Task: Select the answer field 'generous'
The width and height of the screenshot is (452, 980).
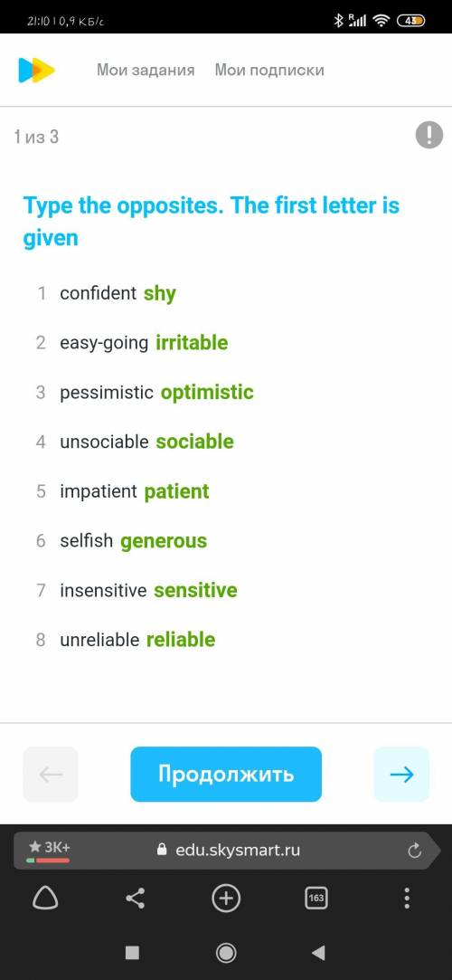Action: 164,540
